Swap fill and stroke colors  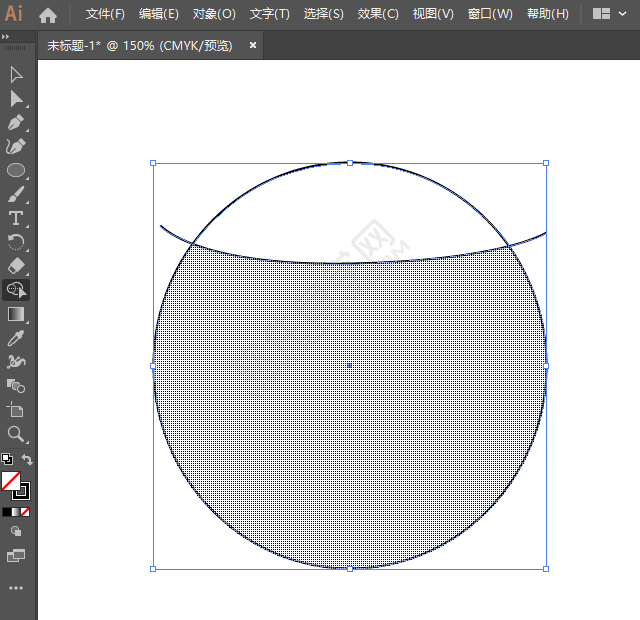[x=27, y=460]
